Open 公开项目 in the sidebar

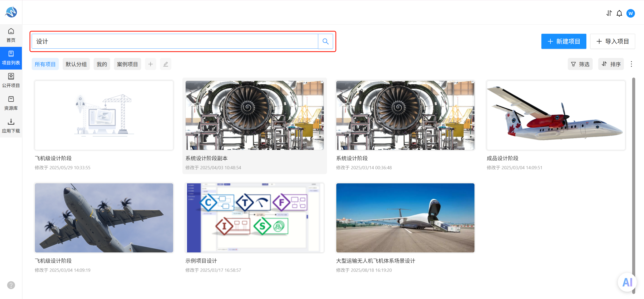coord(11,81)
